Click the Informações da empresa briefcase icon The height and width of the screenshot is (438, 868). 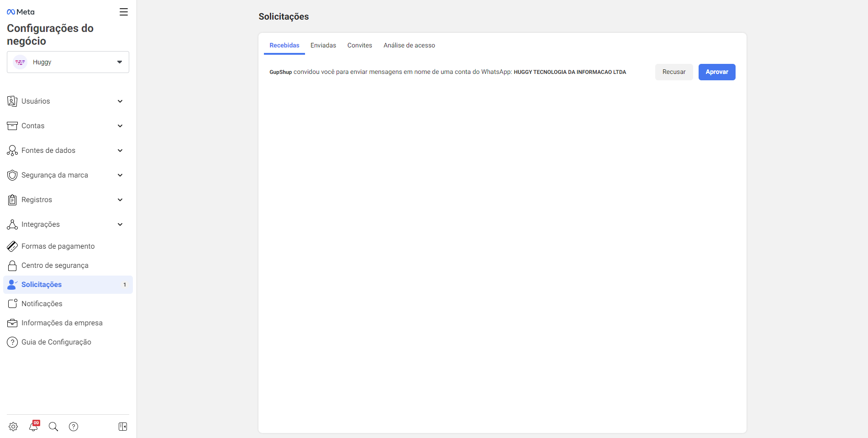[12, 323]
